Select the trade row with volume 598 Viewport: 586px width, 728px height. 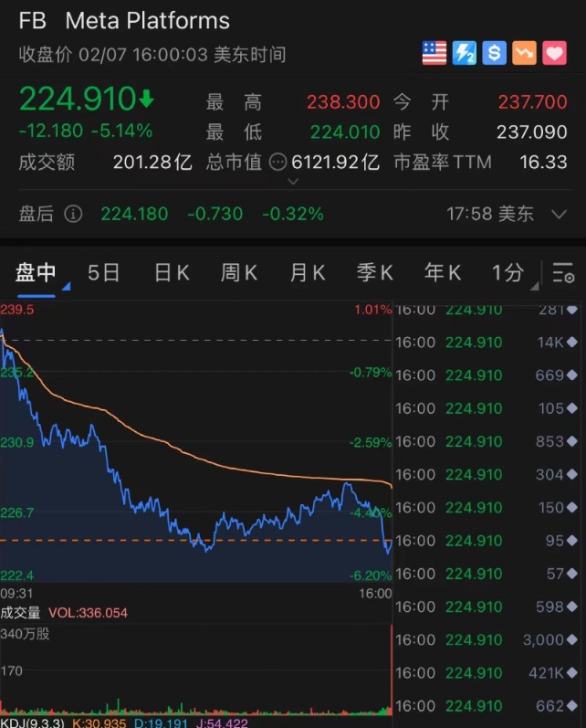487,607
